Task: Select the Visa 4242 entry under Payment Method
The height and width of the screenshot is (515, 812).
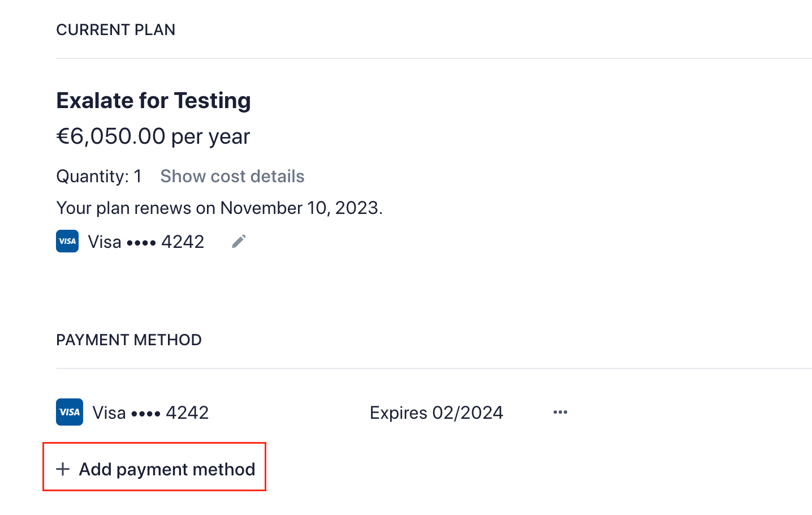Action: tap(150, 413)
